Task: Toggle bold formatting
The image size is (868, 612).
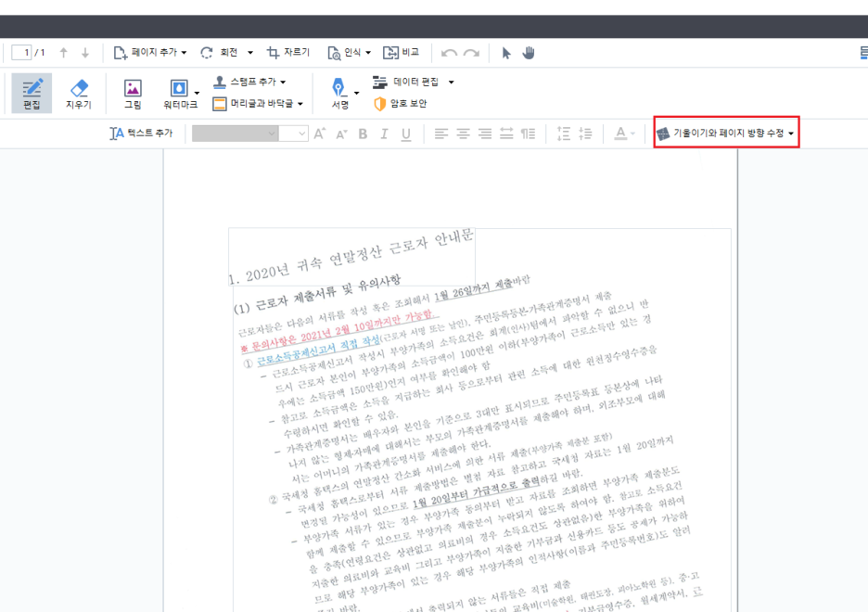Action: pos(364,134)
